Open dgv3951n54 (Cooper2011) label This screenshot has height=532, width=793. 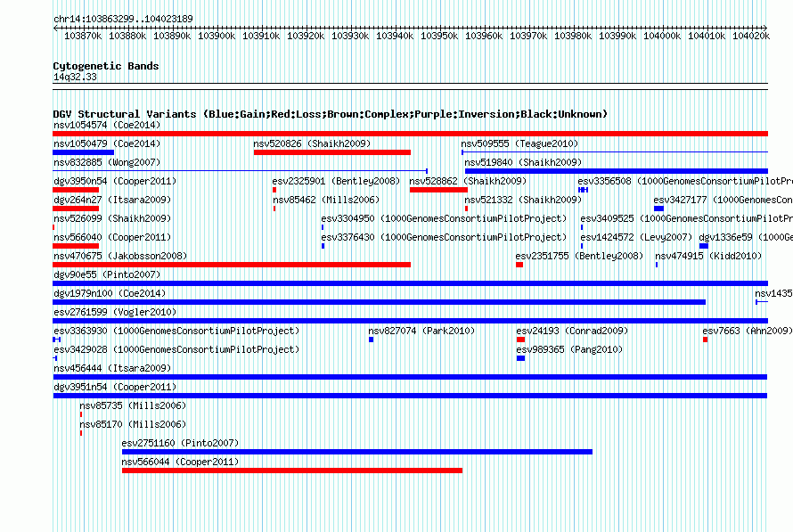(115, 387)
